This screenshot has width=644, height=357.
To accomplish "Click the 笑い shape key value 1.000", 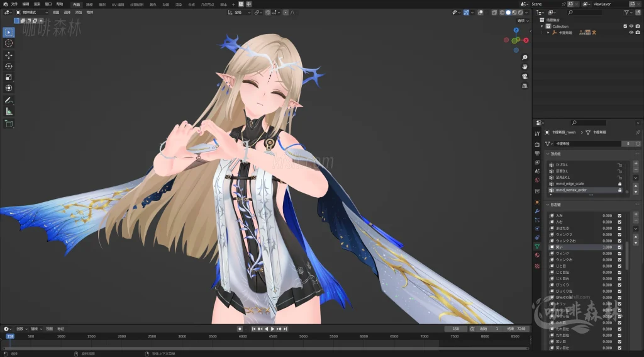I will click(x=607, y=247).
